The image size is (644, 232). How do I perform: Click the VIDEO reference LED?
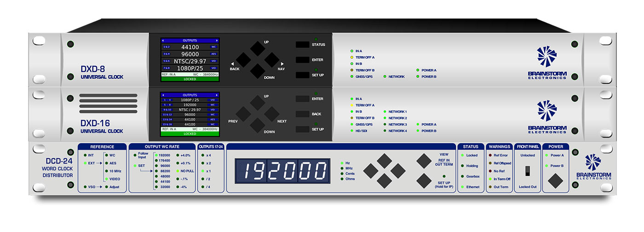(106, 179)
